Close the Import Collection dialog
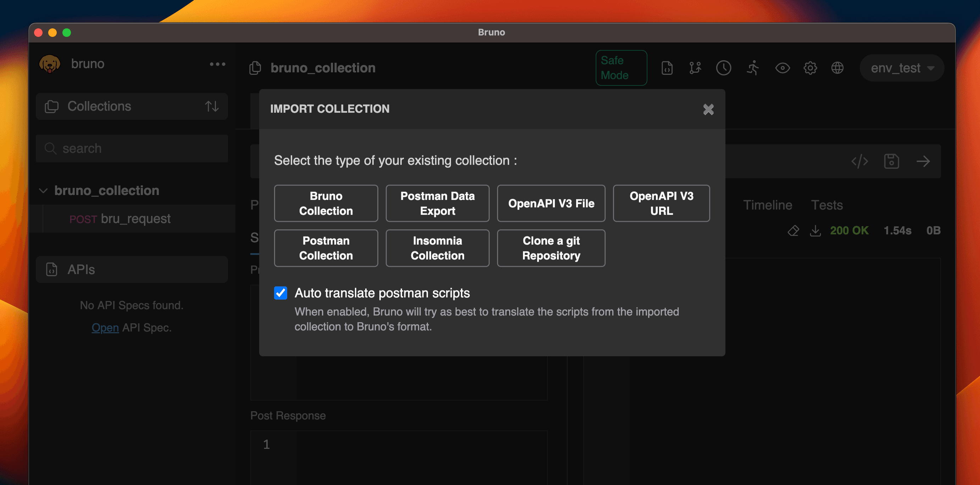This screenshot has height=485, width=980. 708,110
